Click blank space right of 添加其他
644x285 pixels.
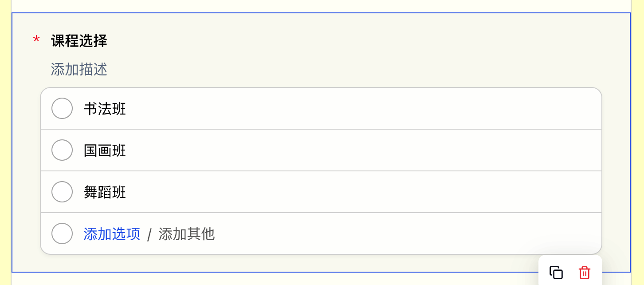(399, 234)
